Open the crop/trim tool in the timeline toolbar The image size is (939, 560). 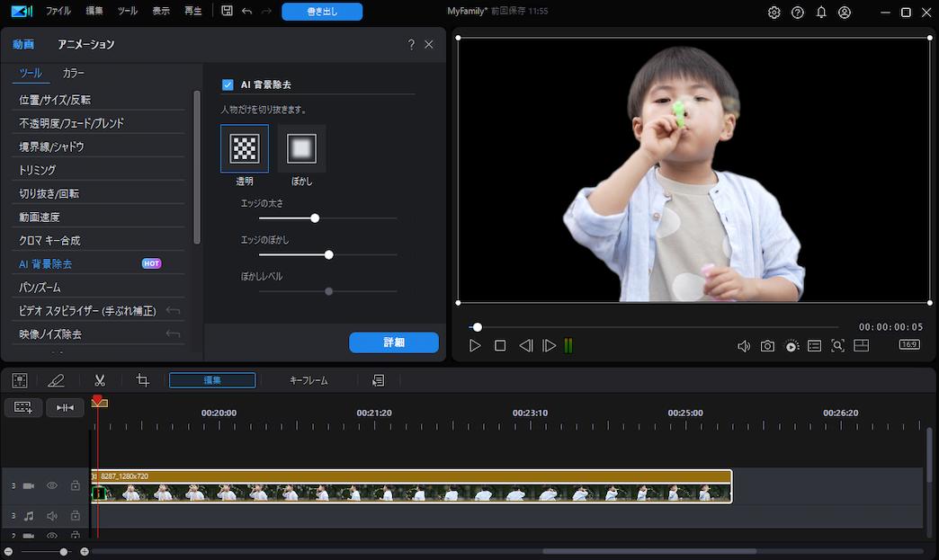tap(141, 379)
